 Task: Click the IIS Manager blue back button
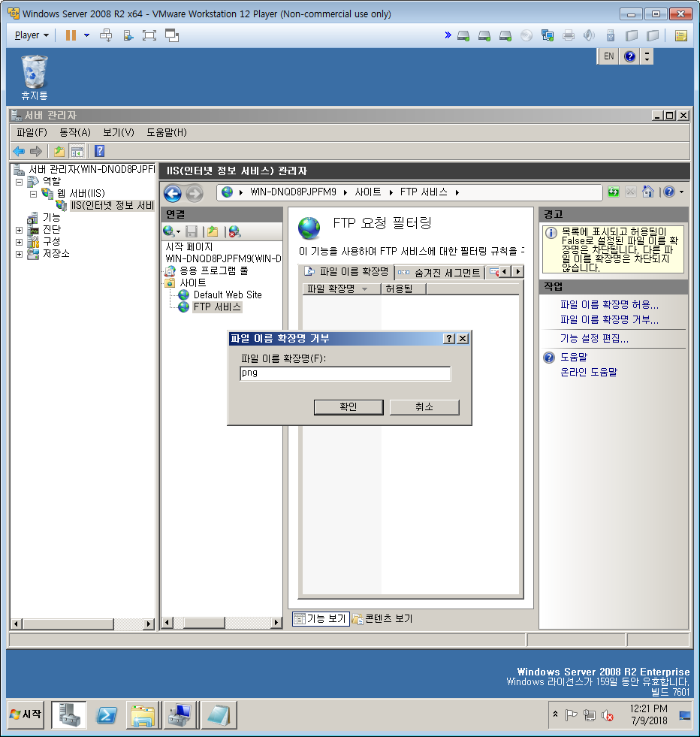[173, 193]
